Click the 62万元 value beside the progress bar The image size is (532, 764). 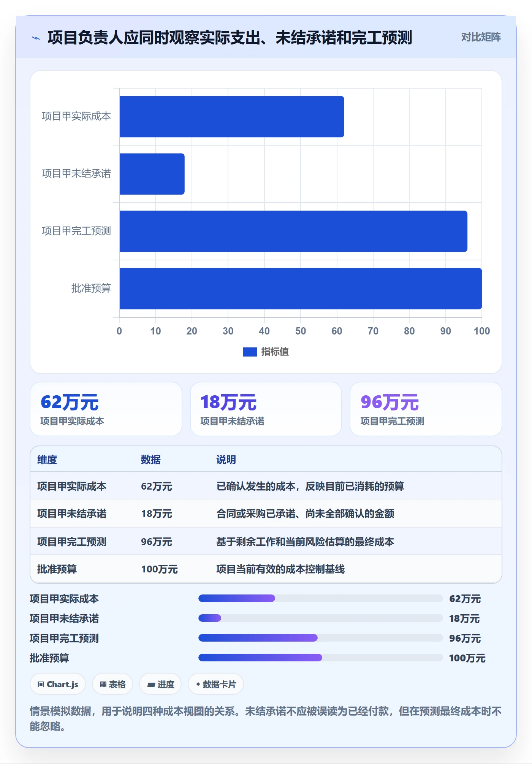pos(465,599)
